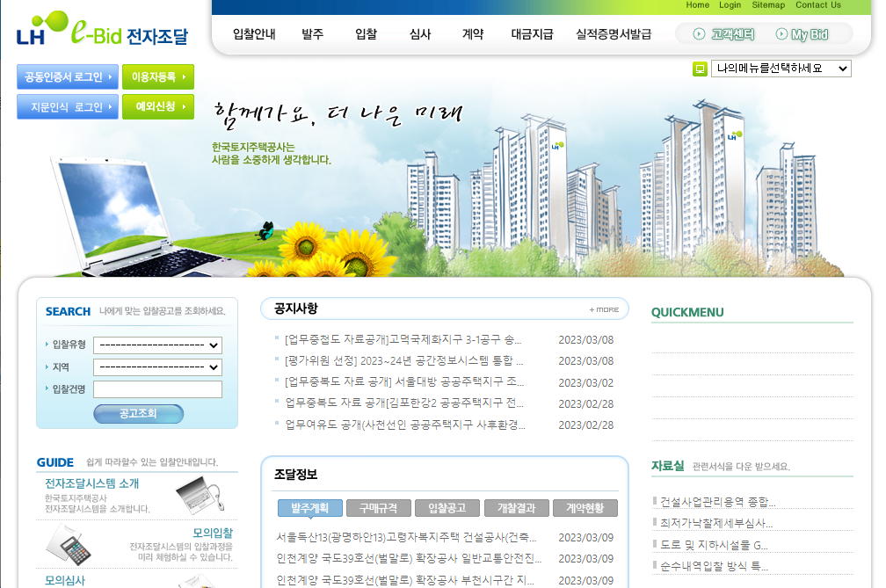Open 모의심사 guide link

(x=65, y=580)
